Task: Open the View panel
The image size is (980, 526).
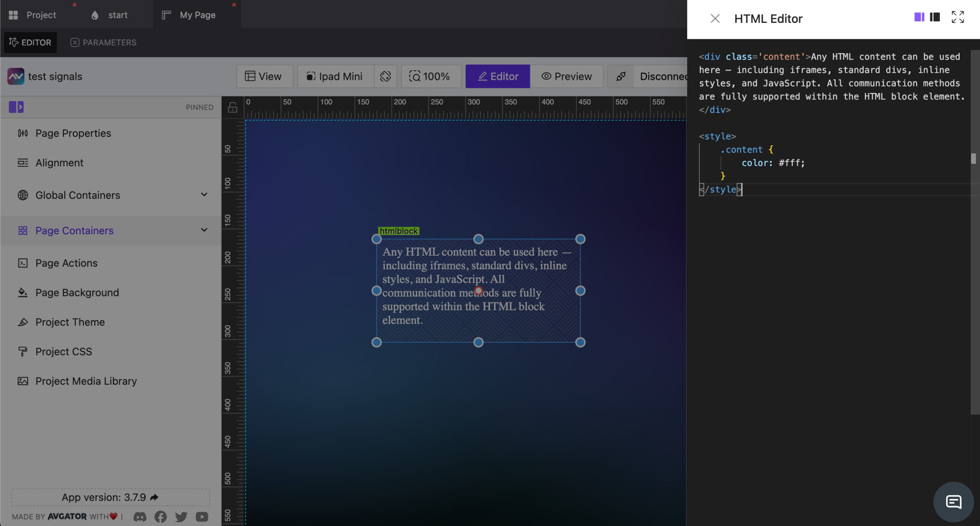Action: [265, 77]
